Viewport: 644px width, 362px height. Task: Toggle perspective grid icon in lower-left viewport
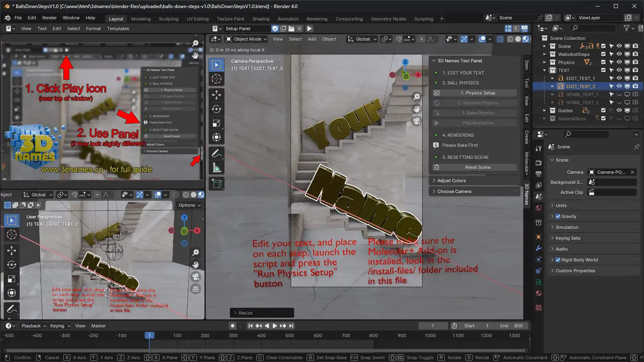click(196, 289)
